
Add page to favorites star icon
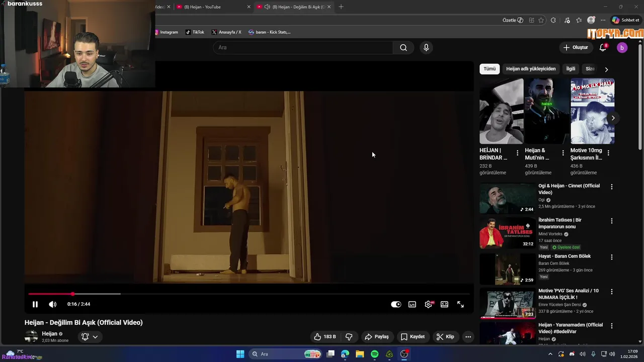[541, 20]
